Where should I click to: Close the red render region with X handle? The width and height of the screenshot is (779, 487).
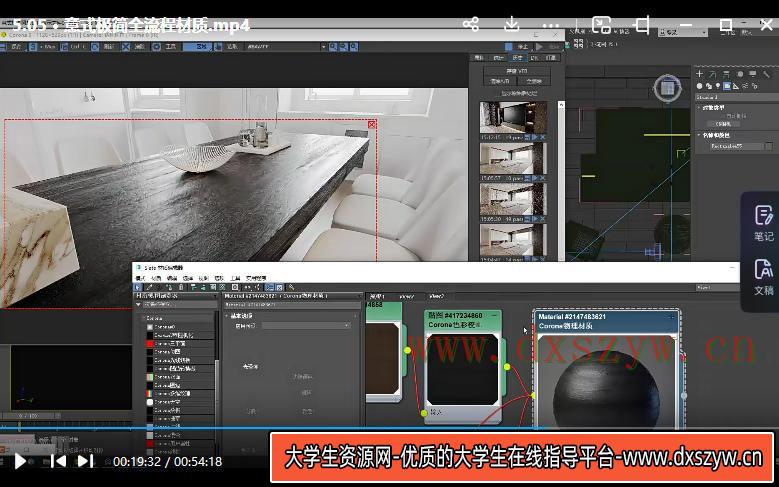372,124
